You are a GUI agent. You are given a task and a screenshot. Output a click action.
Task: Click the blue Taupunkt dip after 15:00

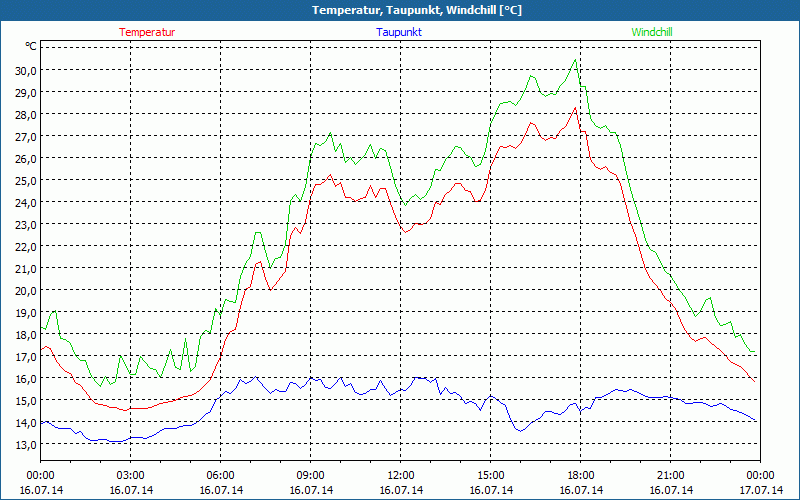(520, 431)
